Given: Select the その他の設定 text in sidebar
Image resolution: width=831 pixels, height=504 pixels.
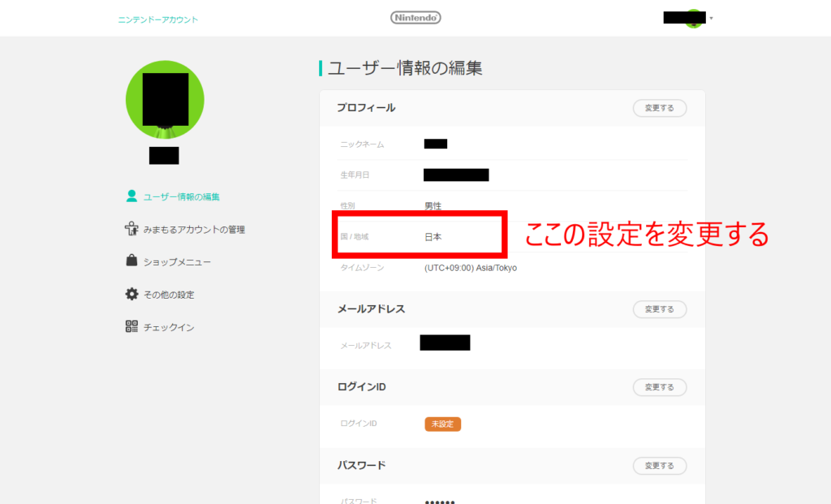Looking at the screenshot, I should [x=169, y=295].
